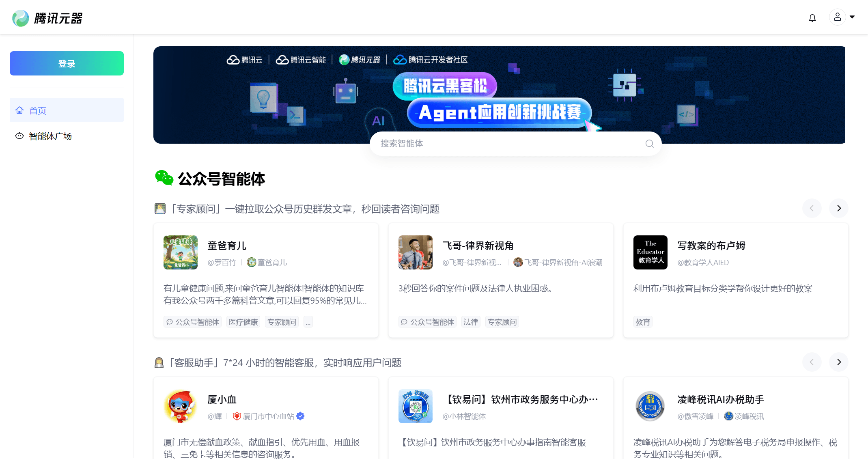
Task: Click the search magnifier icon
Action: pyautogui.click(x=649, y=144)
